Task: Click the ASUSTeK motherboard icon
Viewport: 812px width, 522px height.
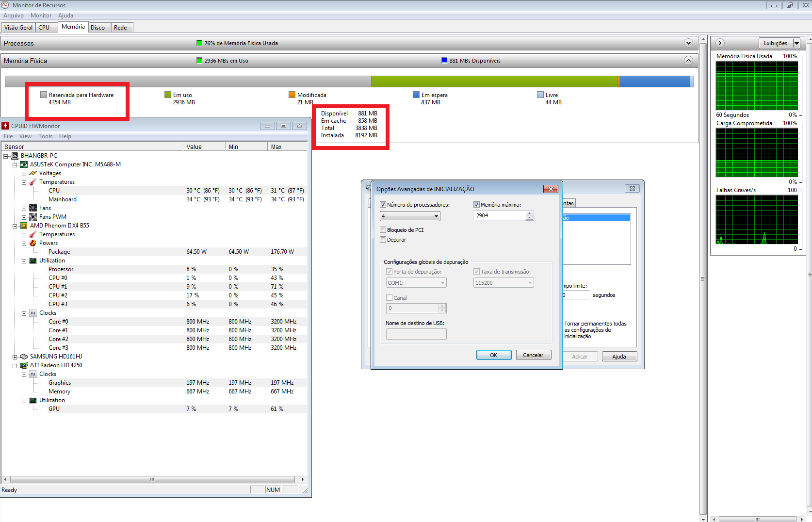Action: click(24, 164)
